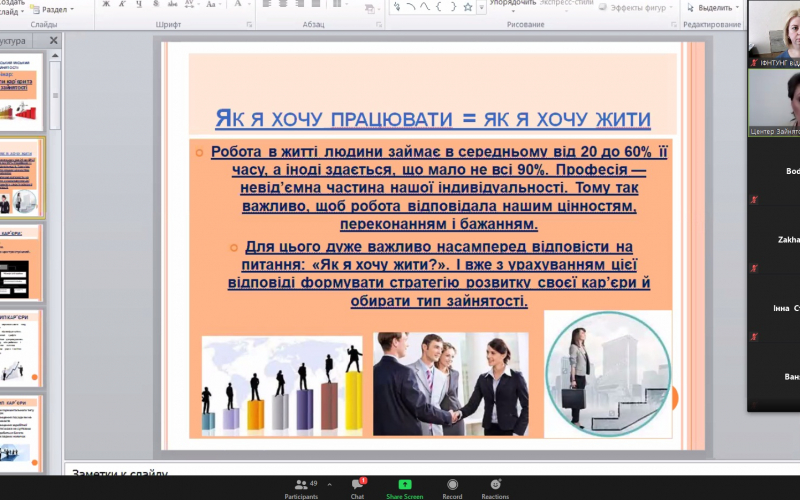Image resolution: width=800 pixels, height=500 pixels.
Task: Open the Эффекты фигур dropdown
Action: click(637, 8)
